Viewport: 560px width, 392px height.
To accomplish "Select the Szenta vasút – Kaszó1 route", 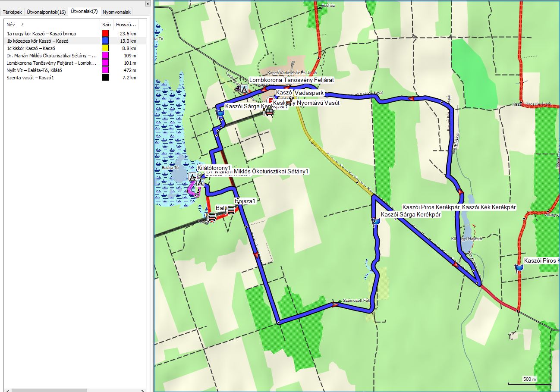I will (x=30, y=78).
